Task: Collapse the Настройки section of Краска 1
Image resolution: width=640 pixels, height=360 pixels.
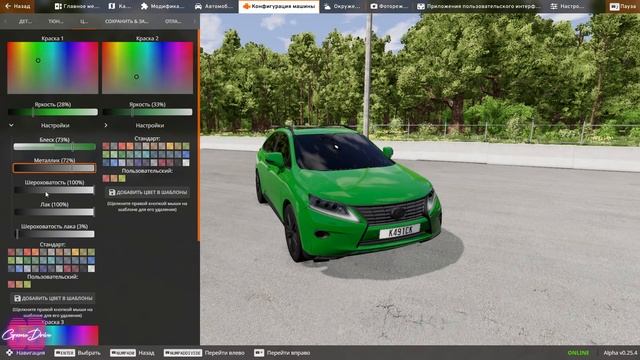Action: (x=11, y=125)
